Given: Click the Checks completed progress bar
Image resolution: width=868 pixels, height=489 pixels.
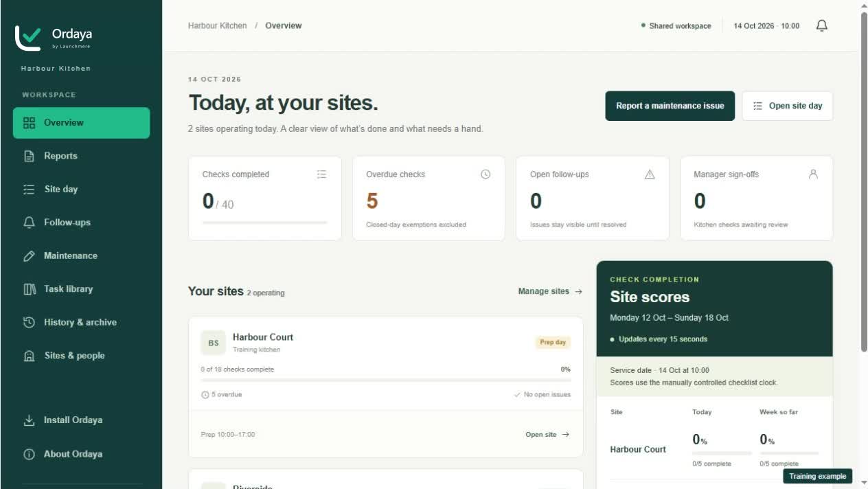Looking at the screenshot, I should pyautogui.click(x=265, y=223).
